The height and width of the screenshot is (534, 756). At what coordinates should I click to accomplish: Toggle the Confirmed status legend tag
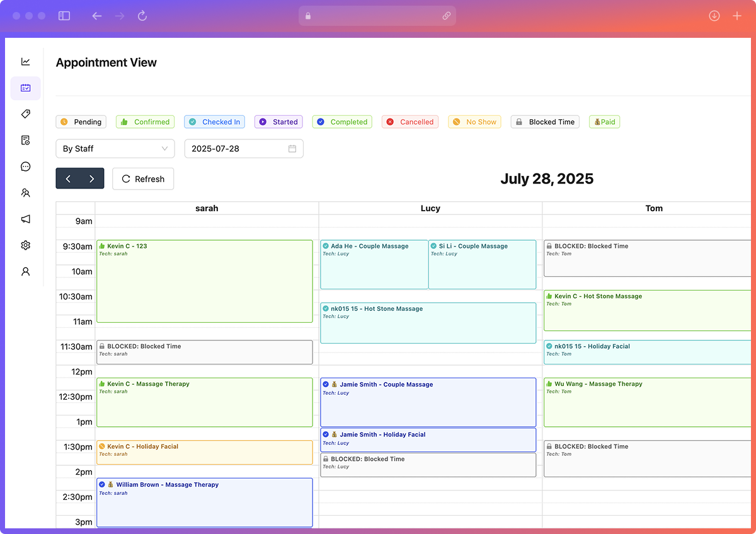(146, 122)
